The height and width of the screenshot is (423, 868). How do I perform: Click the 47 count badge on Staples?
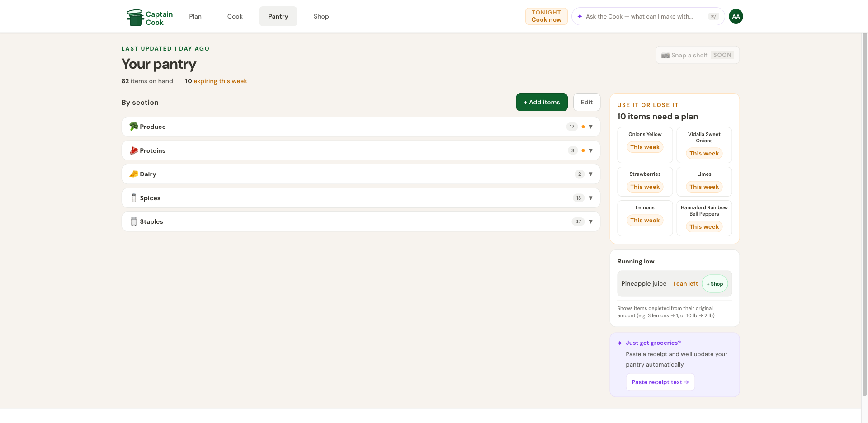tap(578, 221)
